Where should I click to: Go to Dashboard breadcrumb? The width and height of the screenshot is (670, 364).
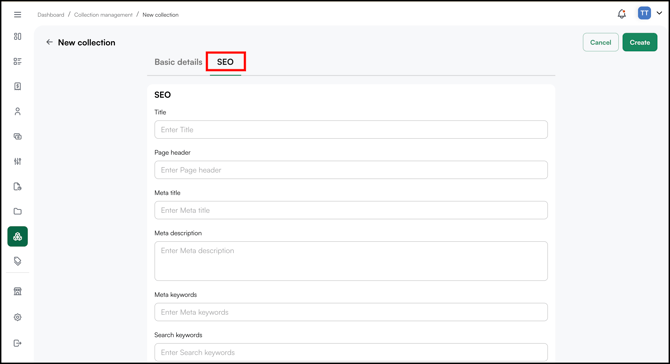50,15
